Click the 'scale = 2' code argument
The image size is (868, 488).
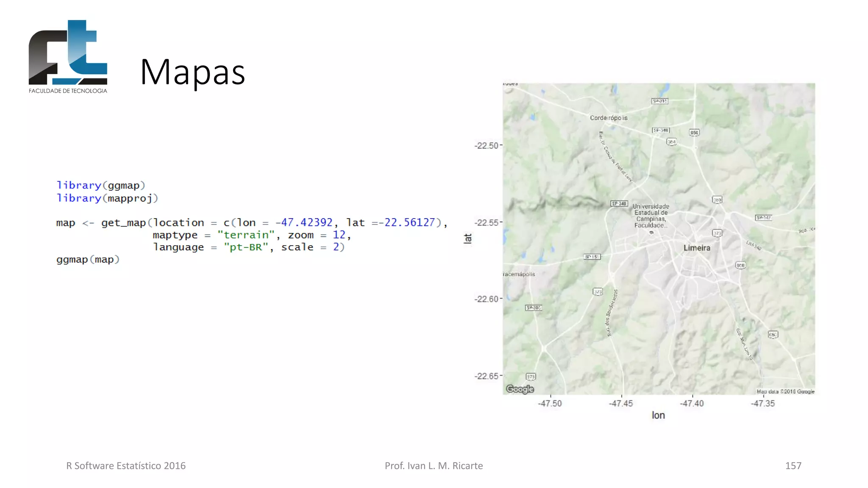click(x=310, y=247)
